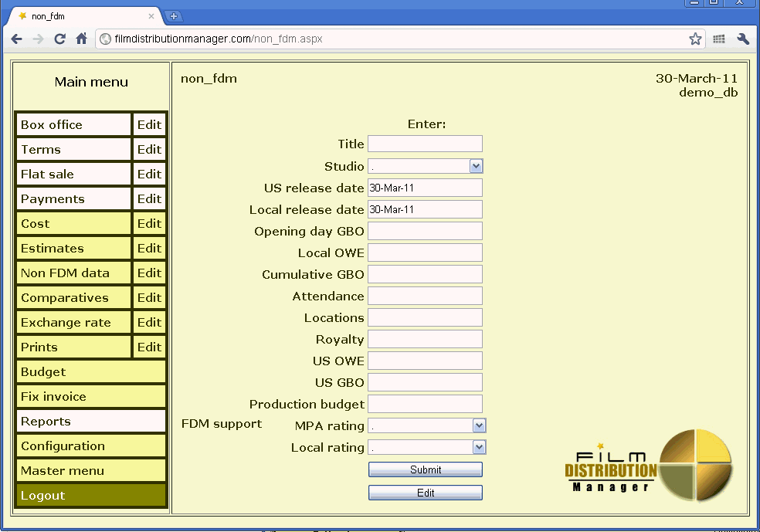Go to browser home page icon
This screenshot has width=760, height=532.
(x=81, y=39)
